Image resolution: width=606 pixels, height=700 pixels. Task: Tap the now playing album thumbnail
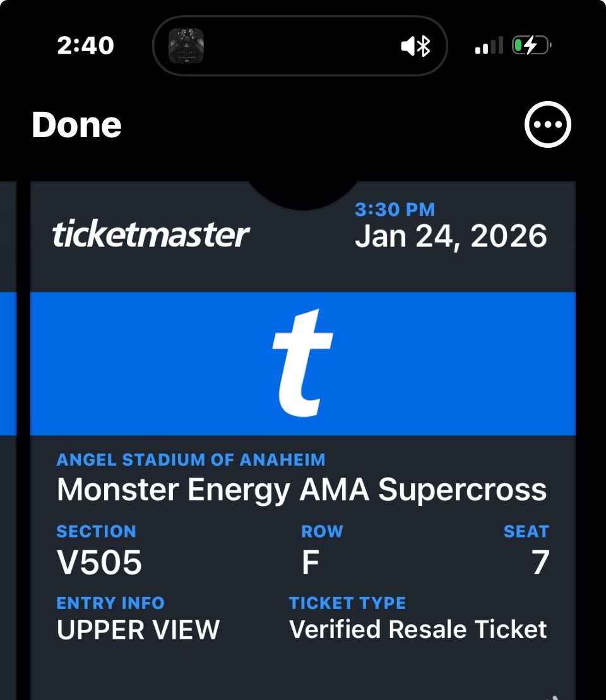pos(186,45)
